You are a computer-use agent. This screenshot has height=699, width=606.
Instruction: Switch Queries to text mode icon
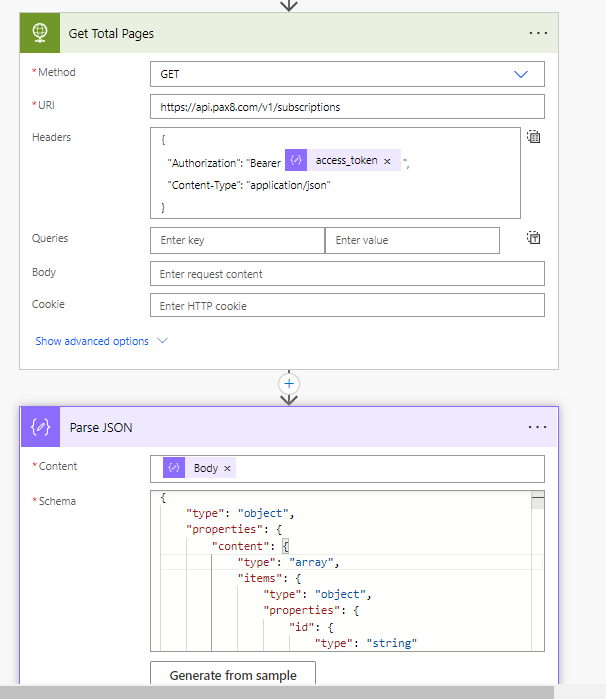[534, 238]
